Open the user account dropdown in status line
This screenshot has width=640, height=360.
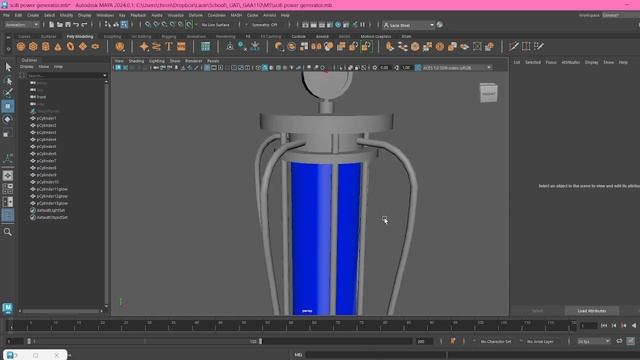(408, 25)
